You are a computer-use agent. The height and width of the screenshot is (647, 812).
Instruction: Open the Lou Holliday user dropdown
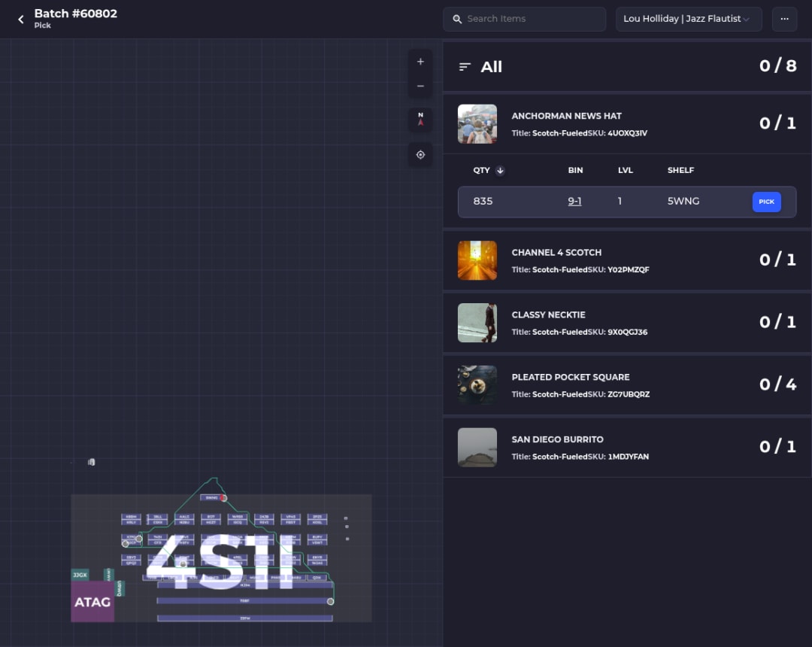tap(688, 19)
